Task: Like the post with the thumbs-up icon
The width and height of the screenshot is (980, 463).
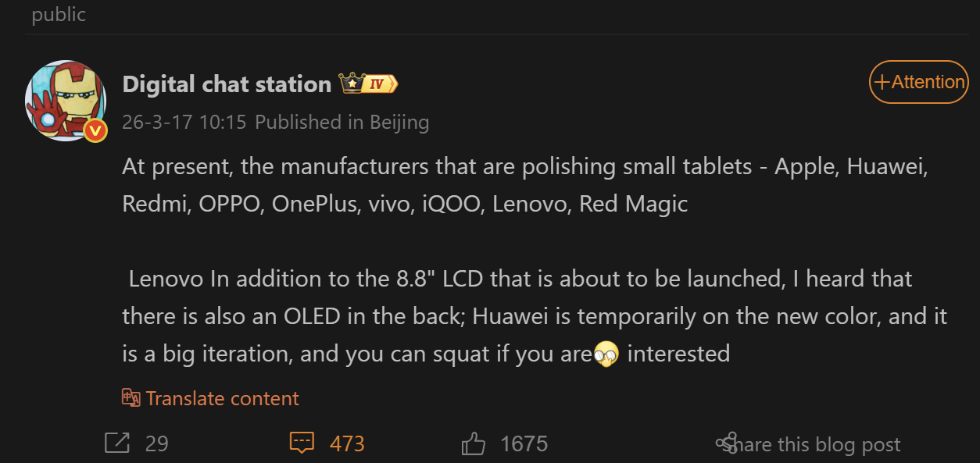Action: pyautogui.click(x=474, y=444)
